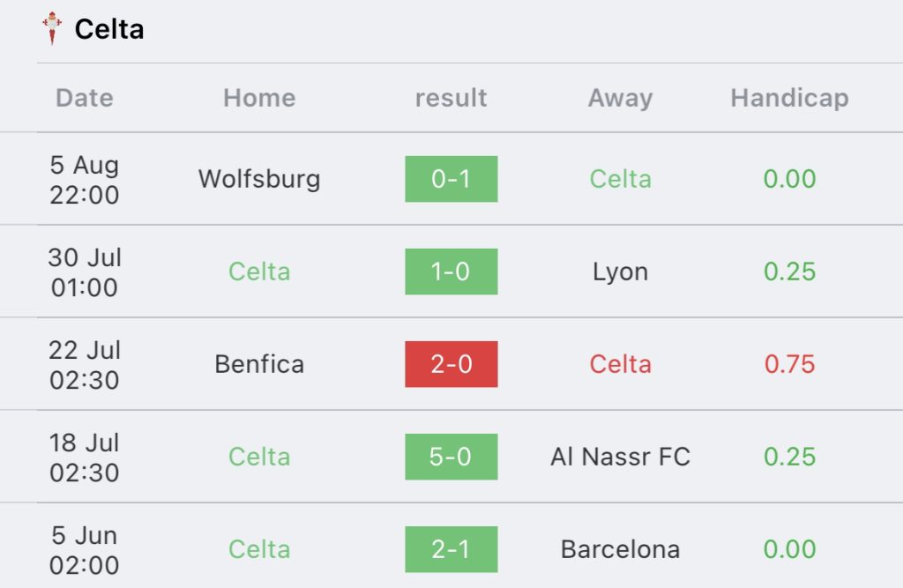Image resolution: width=903 pixels, height=588 pixels.
Task: Open the red 2-0 Benfica result
Action: tap(451, 364)
